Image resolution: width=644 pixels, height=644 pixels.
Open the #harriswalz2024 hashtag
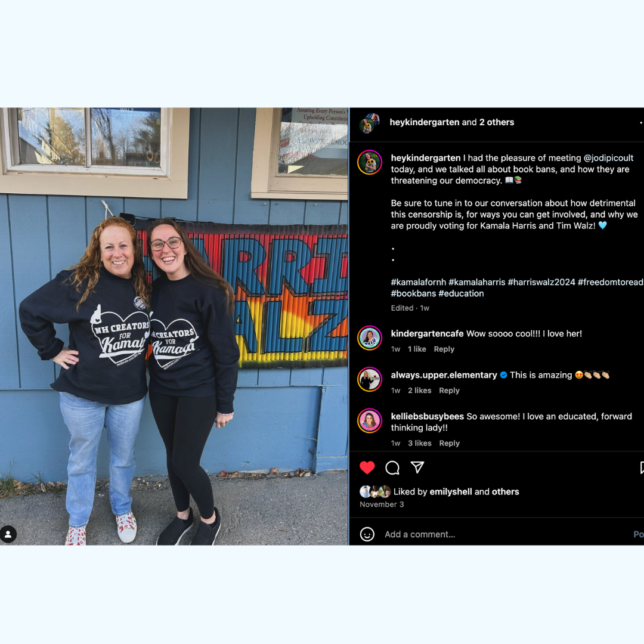tap(541, 281)
